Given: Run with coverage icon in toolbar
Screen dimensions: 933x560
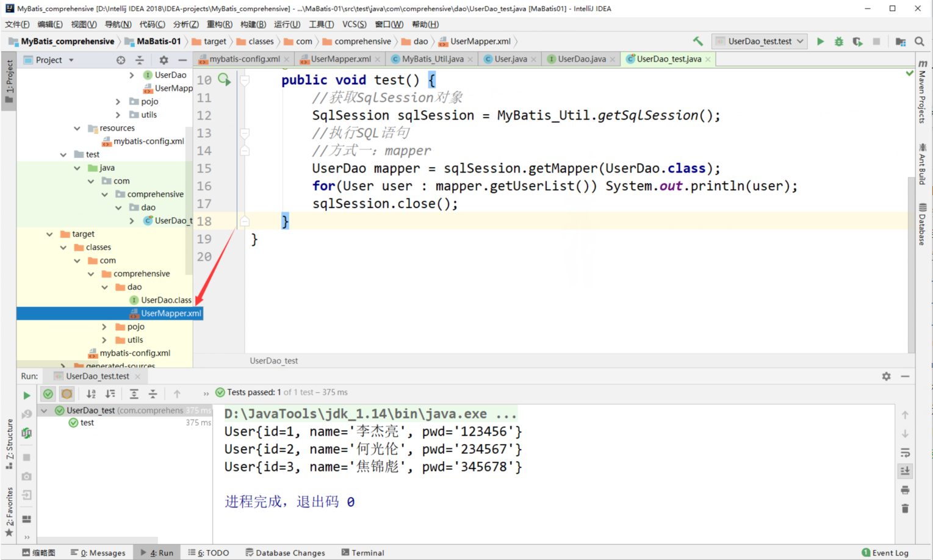Looking at the screenshot, I should point(857,41).
